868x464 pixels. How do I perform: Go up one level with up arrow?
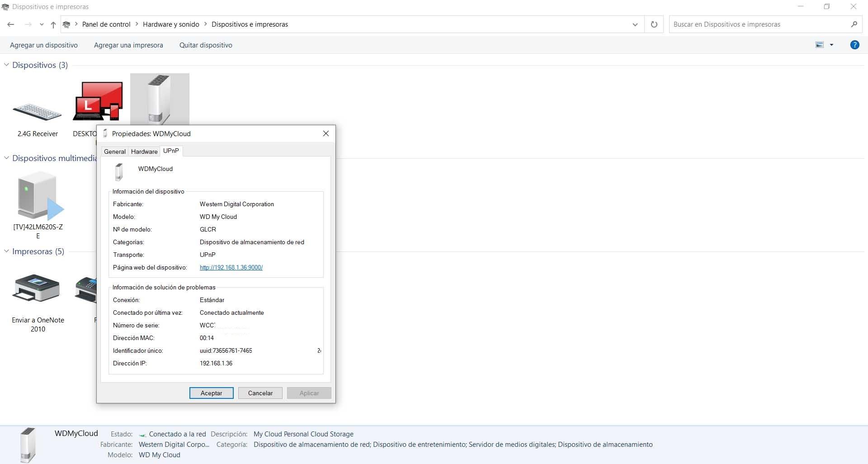pos(53,24)
